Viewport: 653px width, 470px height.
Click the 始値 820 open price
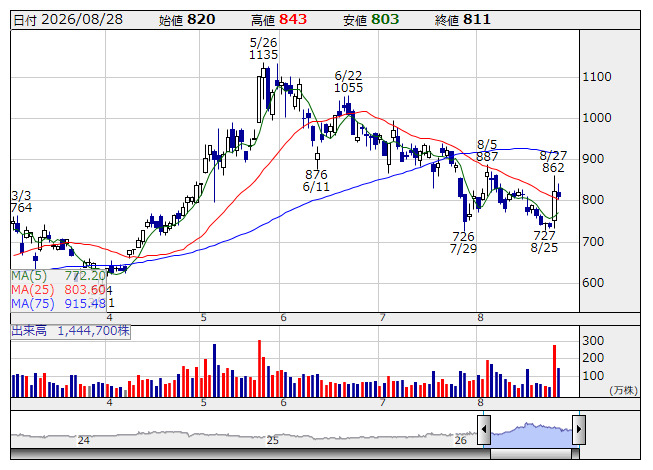pyautogui.click(x=187, y=20)
